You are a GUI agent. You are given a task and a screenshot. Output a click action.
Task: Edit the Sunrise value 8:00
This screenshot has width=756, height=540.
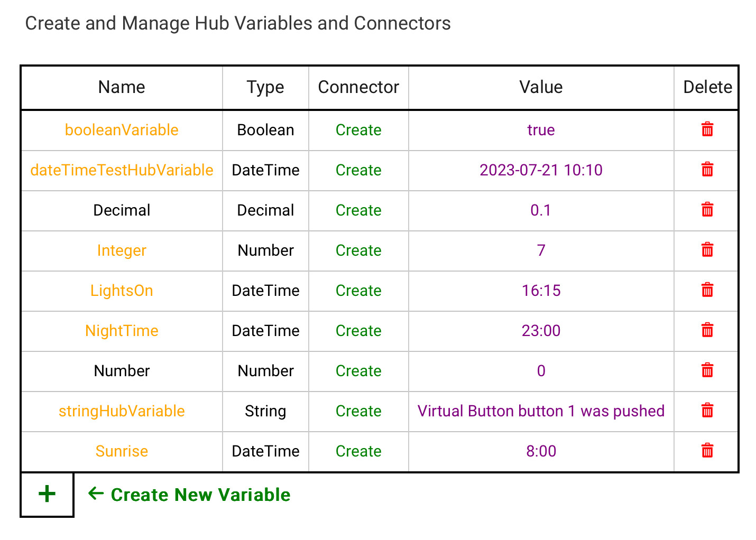[541, 451]
